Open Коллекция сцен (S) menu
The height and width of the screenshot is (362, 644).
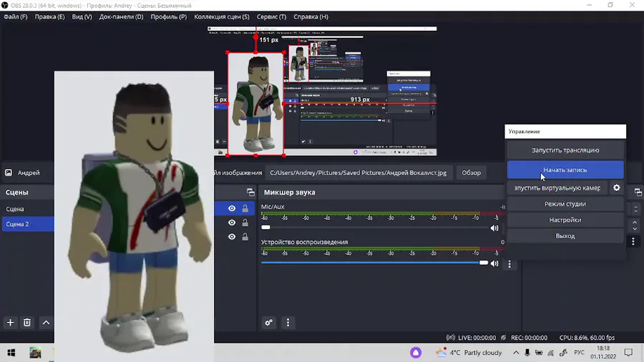point(222,17)
